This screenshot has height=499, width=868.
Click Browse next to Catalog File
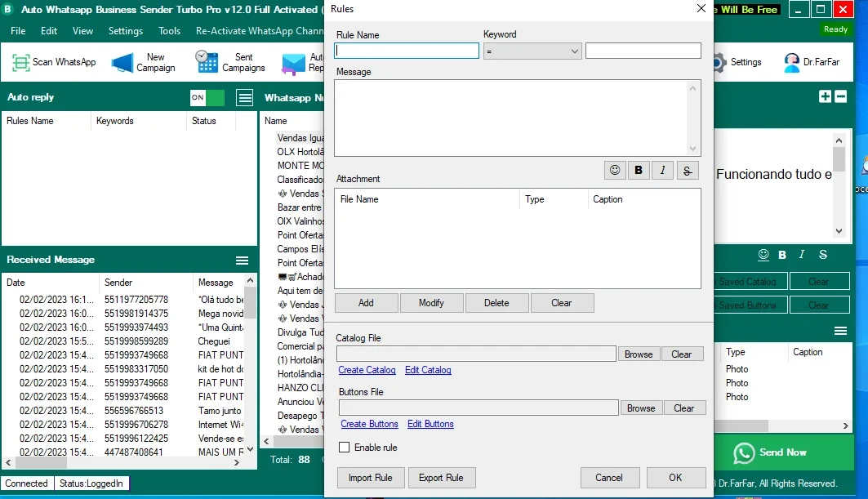tap(639, 354)
